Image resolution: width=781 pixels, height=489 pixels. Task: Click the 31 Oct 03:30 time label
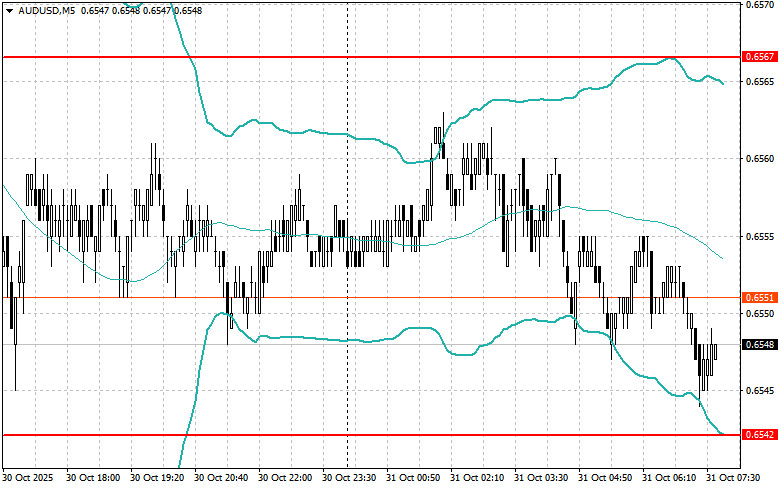[x=541, y=478]
